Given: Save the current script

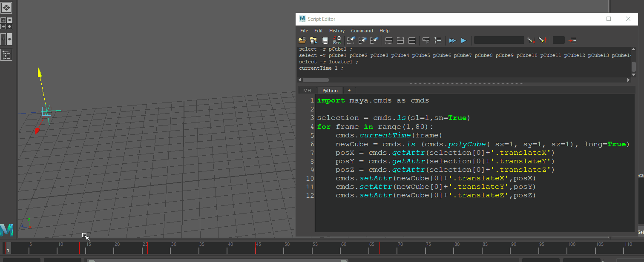Looking at the screenshot, I should (325, 40).
